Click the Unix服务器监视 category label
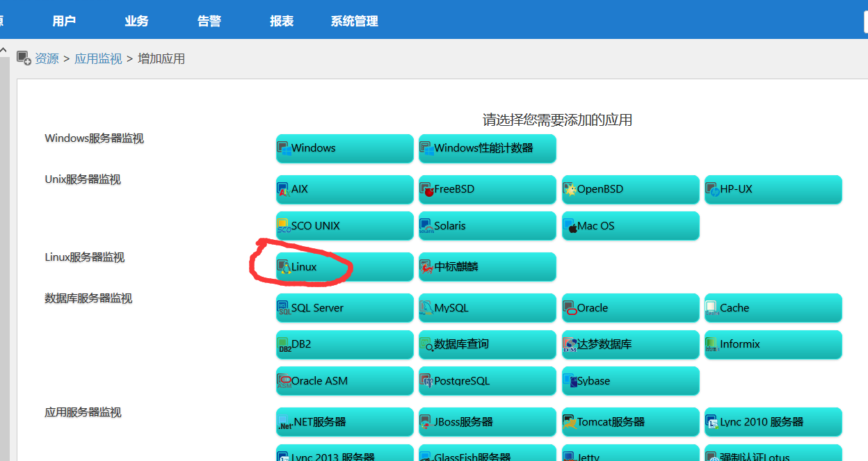The image size is (868, 461). (x=83, y=179)
